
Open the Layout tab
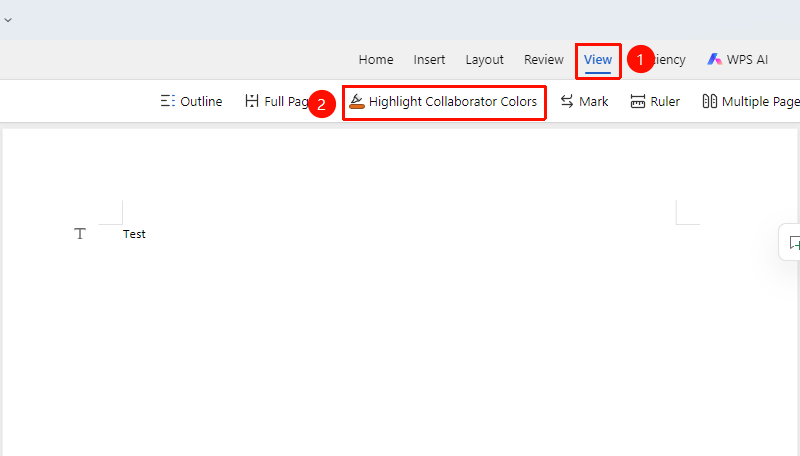pos(484,60)
